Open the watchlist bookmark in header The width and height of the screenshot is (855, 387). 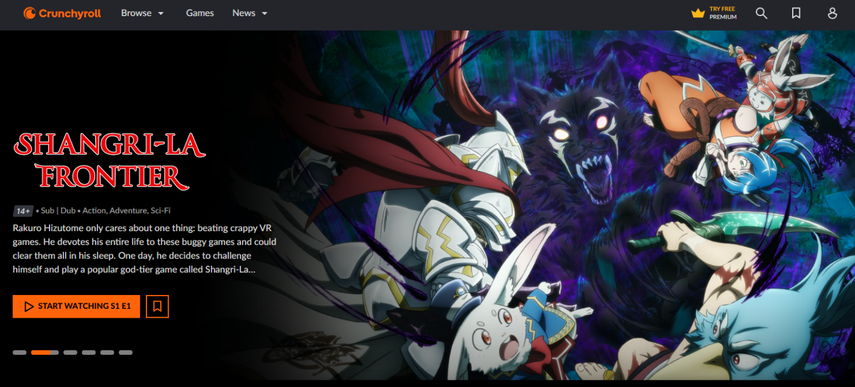click(796, 14)
